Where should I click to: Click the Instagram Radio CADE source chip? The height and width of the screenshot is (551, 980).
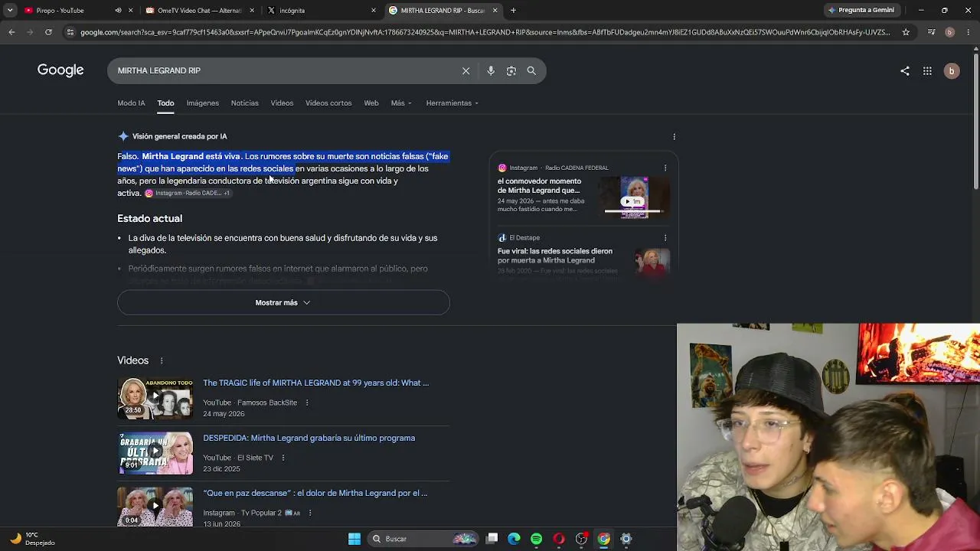point(188,194)
